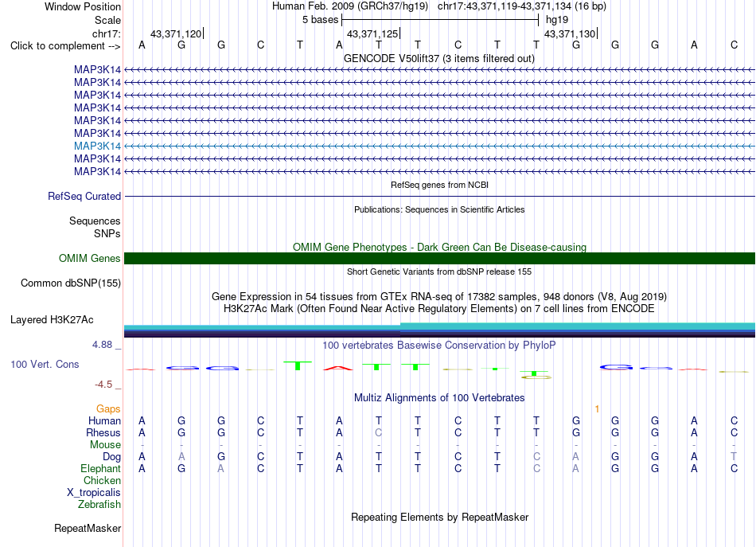Click Multiz Alignments of 100 Vertebrates title

(x=439, y=397)
